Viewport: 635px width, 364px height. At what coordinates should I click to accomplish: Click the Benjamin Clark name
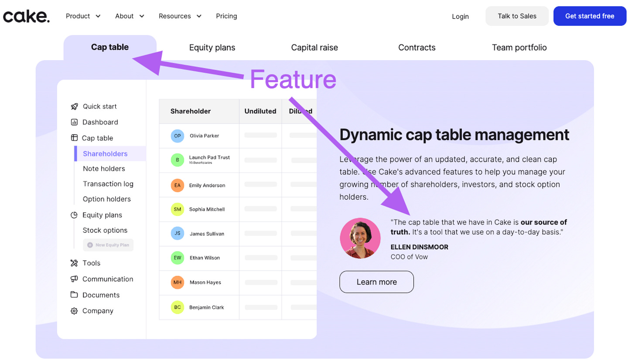coord(207,307)
